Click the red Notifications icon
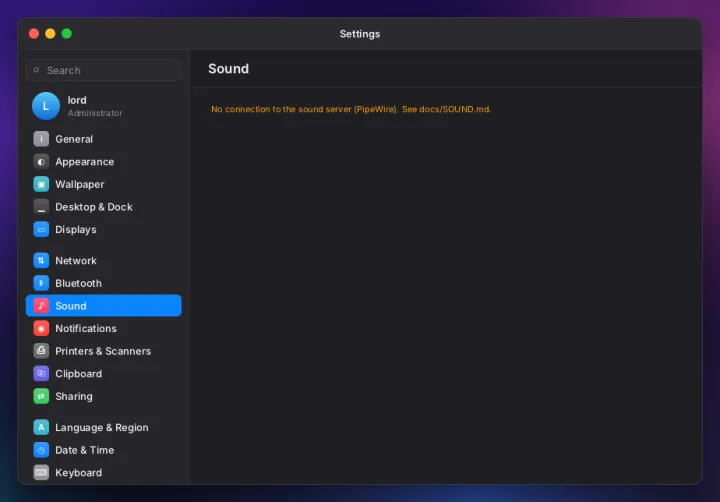The width and height of the screenshot is (720, 502). tap(41, 328)
